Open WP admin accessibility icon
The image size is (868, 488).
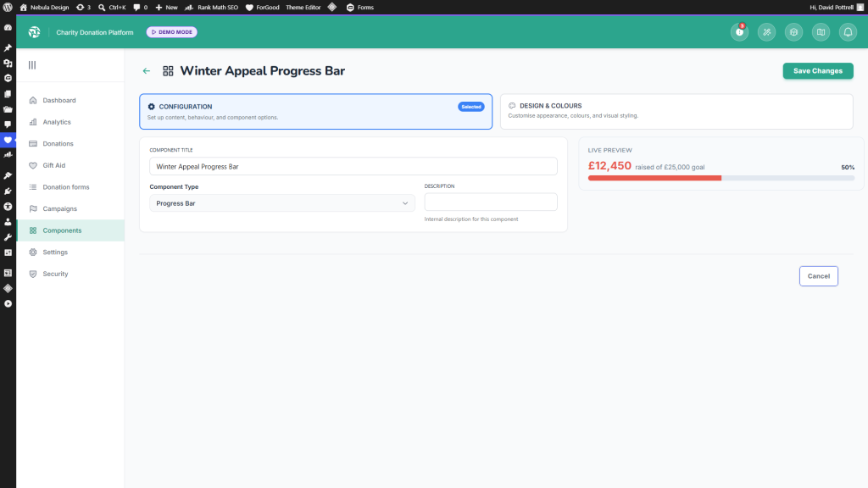pos(8,207)
